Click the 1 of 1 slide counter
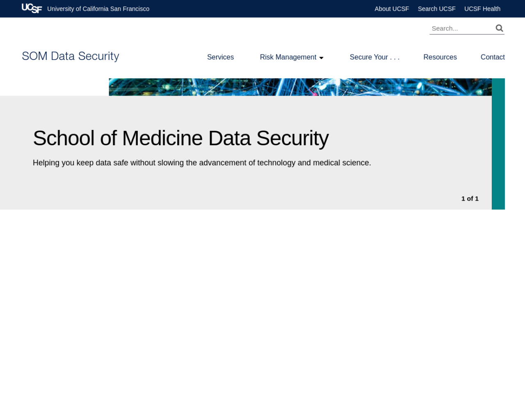The image size is (525, 420). 470,199
